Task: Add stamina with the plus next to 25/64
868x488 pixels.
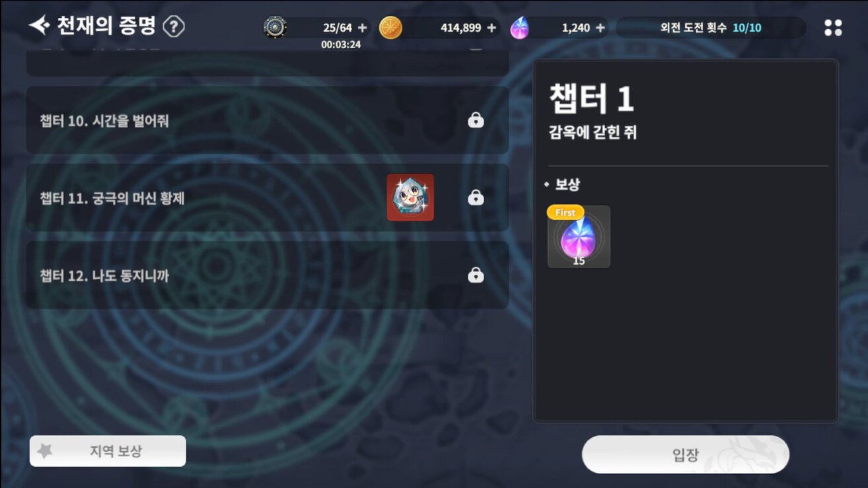Action: (x=362, y=28)
